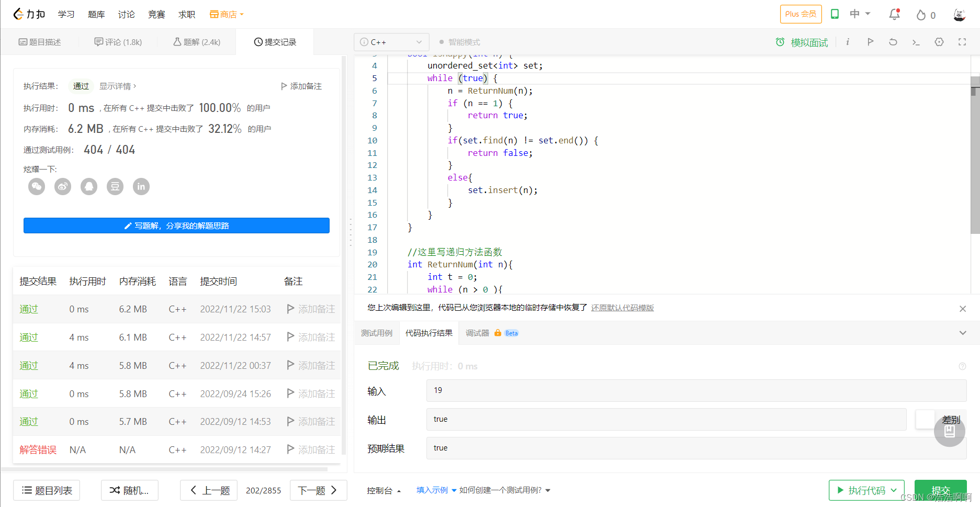This screenshot has width=980, height=507.
Task: Open the user avatar menu
Action: coord(959,14)
